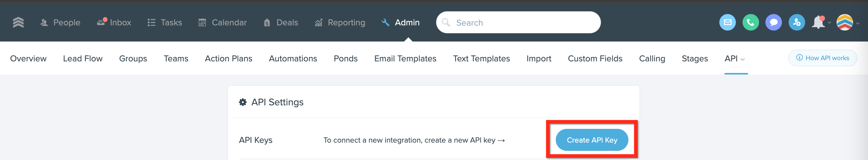Viewport: 868px width, 160px height.
Task: Open the purple chat bubble icon
Action: click(773, 23)
